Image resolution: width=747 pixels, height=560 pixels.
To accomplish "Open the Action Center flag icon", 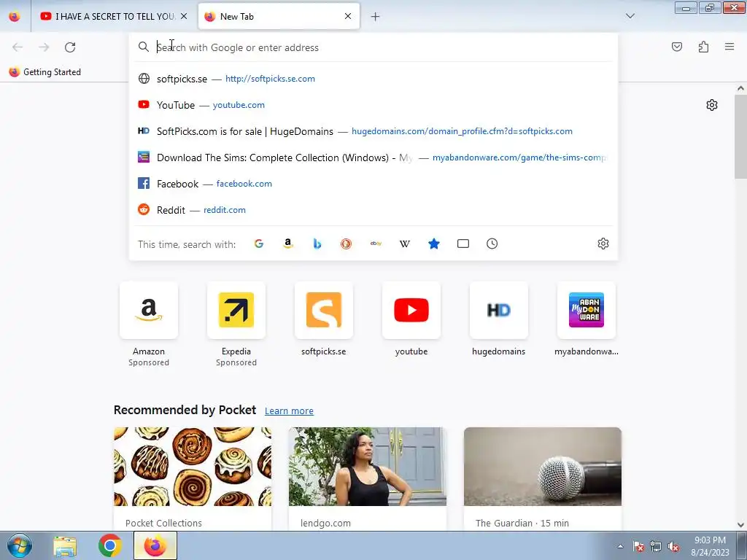I will click(638, 546).
